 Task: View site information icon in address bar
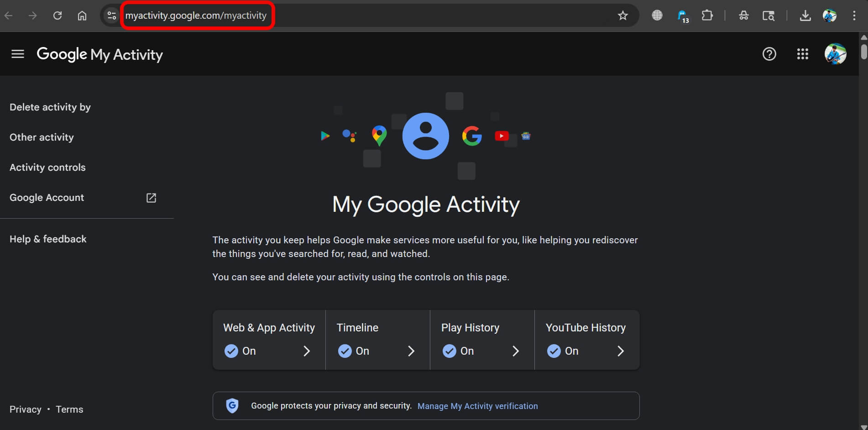(111, 16)
